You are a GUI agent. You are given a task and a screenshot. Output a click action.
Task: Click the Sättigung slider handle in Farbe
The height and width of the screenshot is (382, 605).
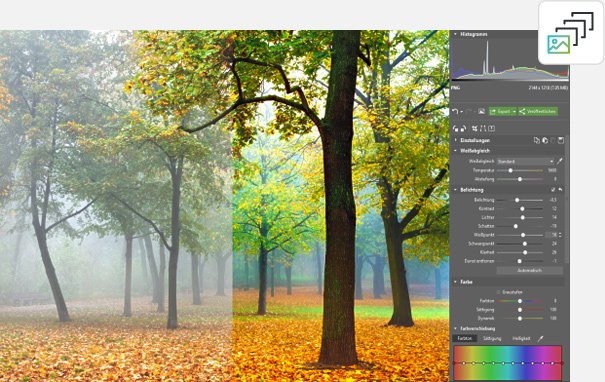click(520, 310)
